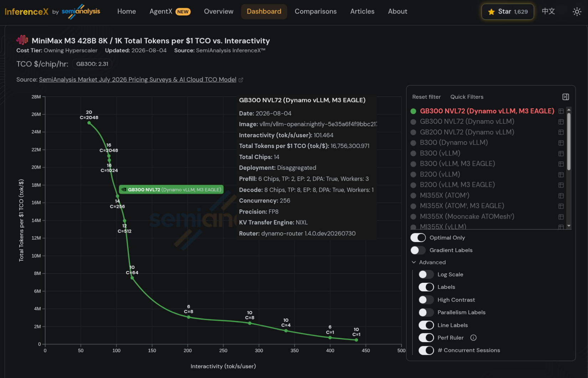The image size is (588, 378).
Task: Click the C=4 data point on curve
Action: tap(286, 331)
